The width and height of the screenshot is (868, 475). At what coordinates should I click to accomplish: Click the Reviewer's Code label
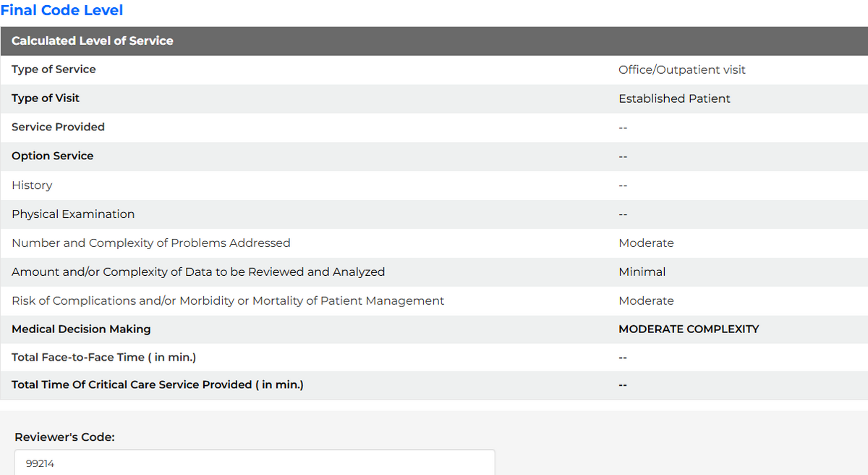(x=65, y=437)
